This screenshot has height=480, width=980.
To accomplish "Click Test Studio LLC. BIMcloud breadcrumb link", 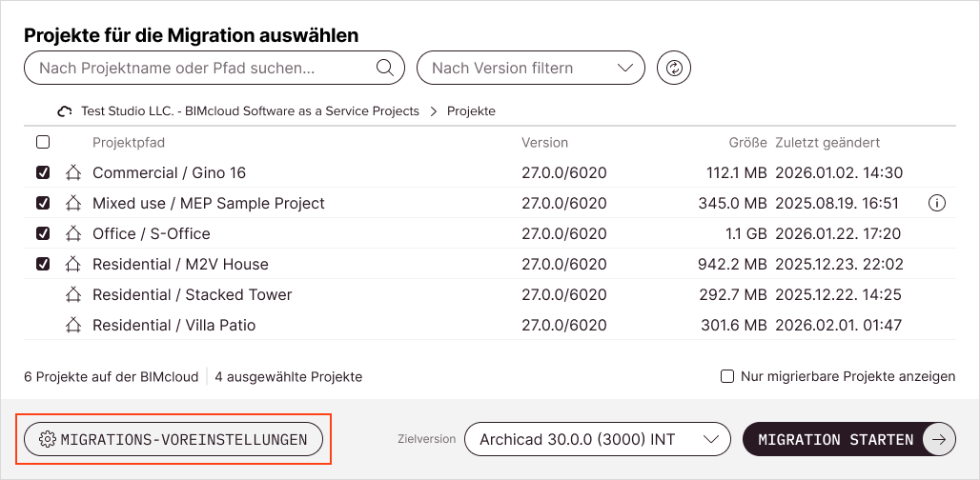I will (x=250, y=111).
